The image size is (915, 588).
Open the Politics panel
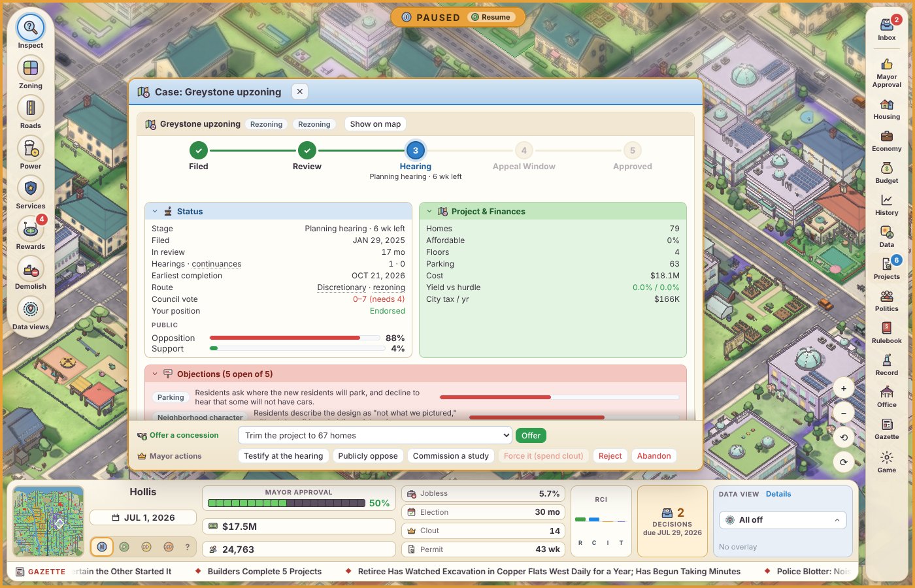click(x=887, y=301)
